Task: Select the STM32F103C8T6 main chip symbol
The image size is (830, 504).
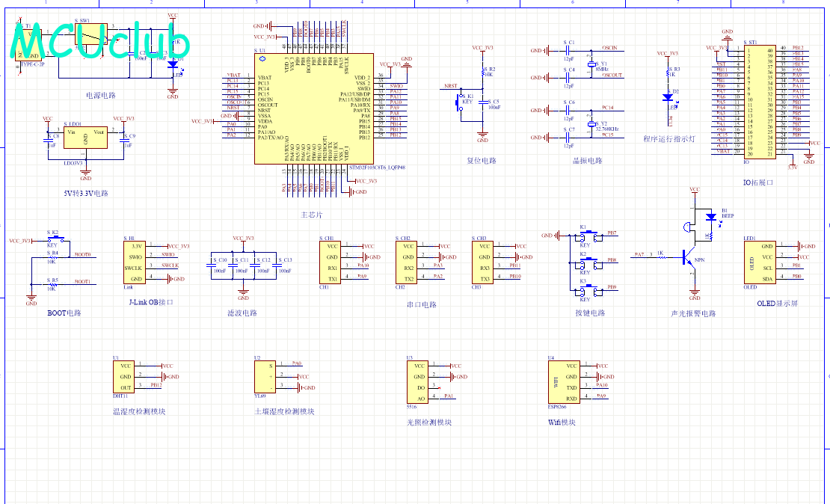Action: click(x=313, y=108)
